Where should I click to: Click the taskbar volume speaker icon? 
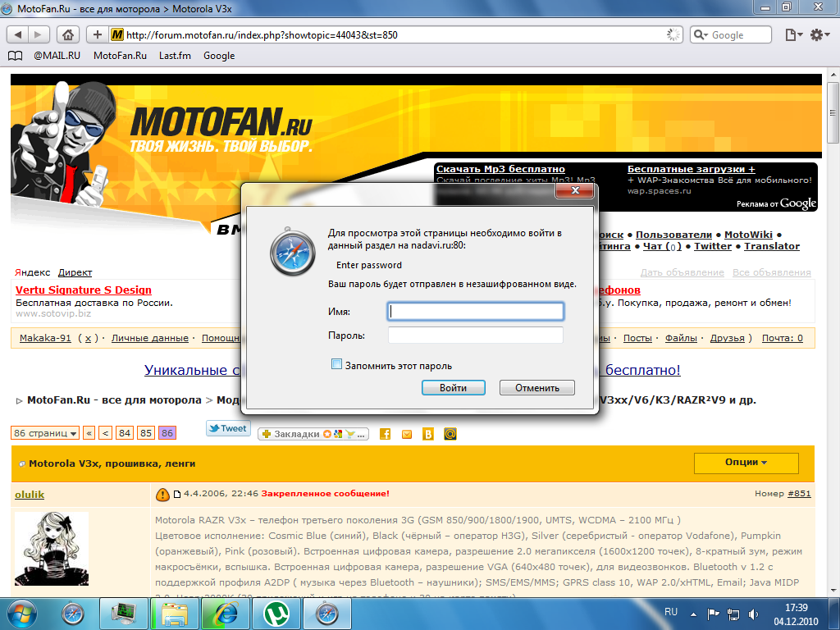[753, 614]
